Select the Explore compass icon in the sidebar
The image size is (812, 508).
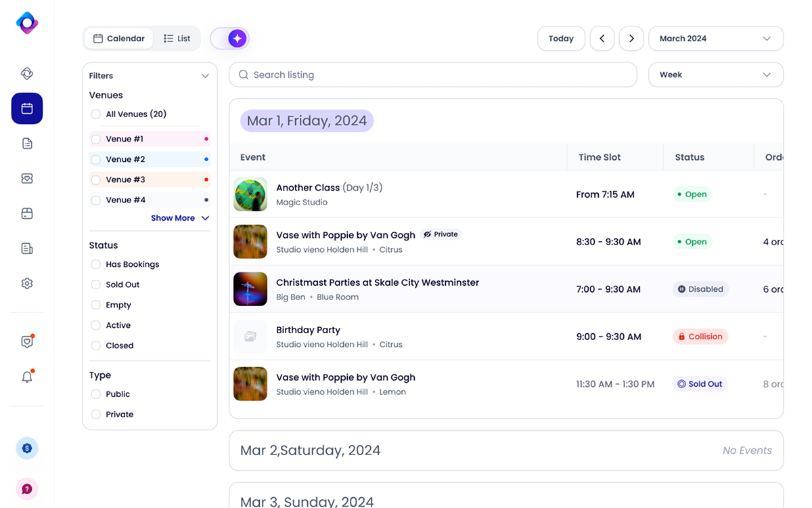click(x=26, y=73)
